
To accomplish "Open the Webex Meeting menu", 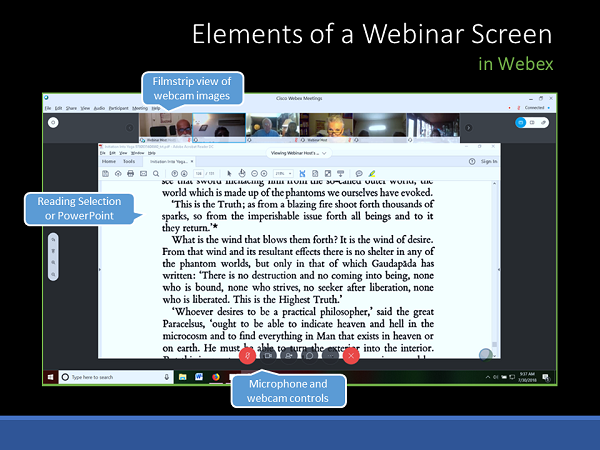I will (x=140, y=108).
